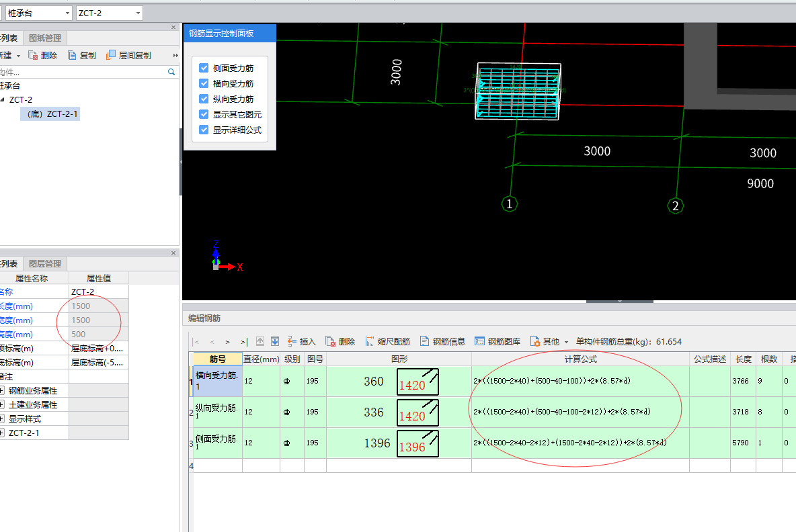Click the 顶标高 value cell
The height and width of the screenshot is (532, 796).
pyautogui.click(x=98, y=349)
